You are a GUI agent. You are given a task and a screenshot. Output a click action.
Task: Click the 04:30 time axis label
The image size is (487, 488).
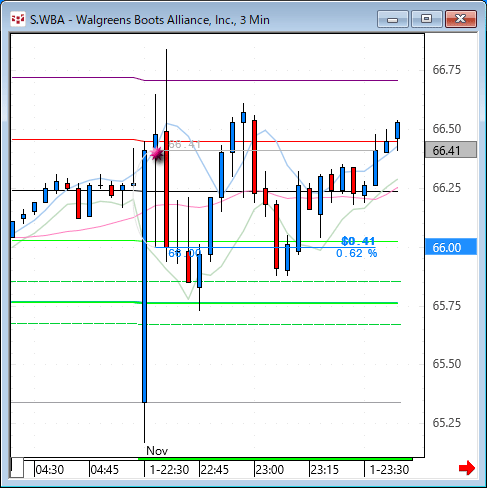click(x=49, y=470)
